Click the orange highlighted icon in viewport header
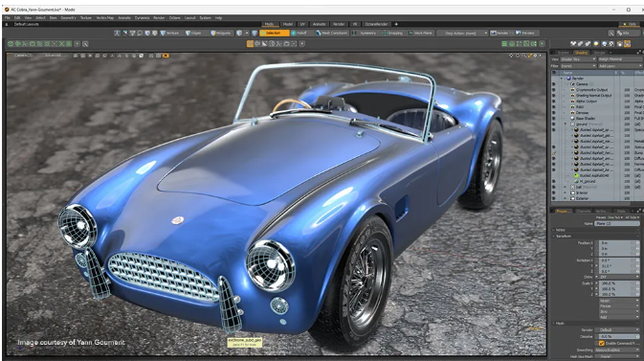Image resolution: width=644 pixels, height=361 pixels. click(x=166, y=56)
